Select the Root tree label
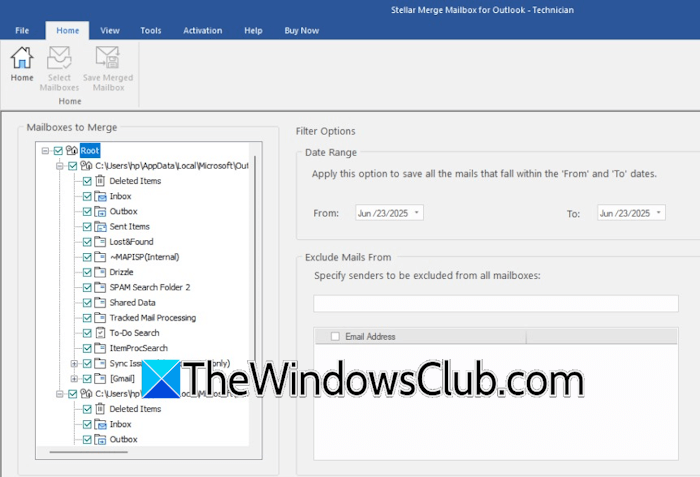 tap(90, 151)
